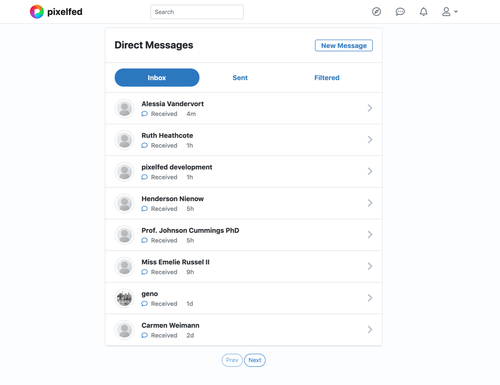Click Henderson Nienow's avatar
This screenshot has width=500, height=385.
point(124,203)
